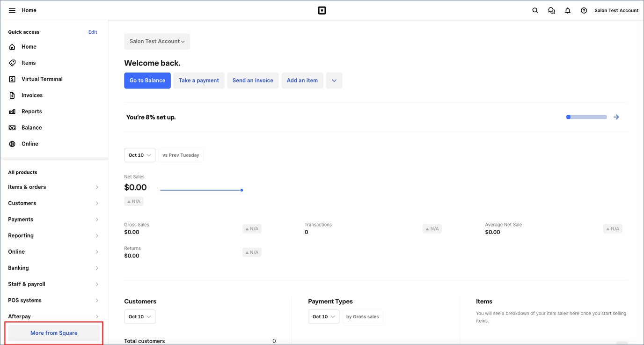
Task: Expand the Staff & payroll menu
Action: tap(54, 284)
